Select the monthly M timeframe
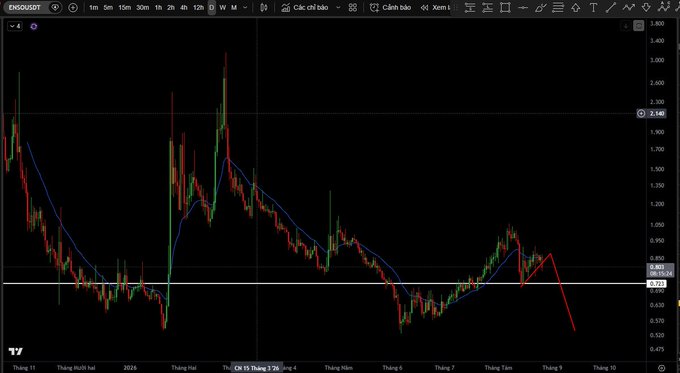 coord(234,7)
